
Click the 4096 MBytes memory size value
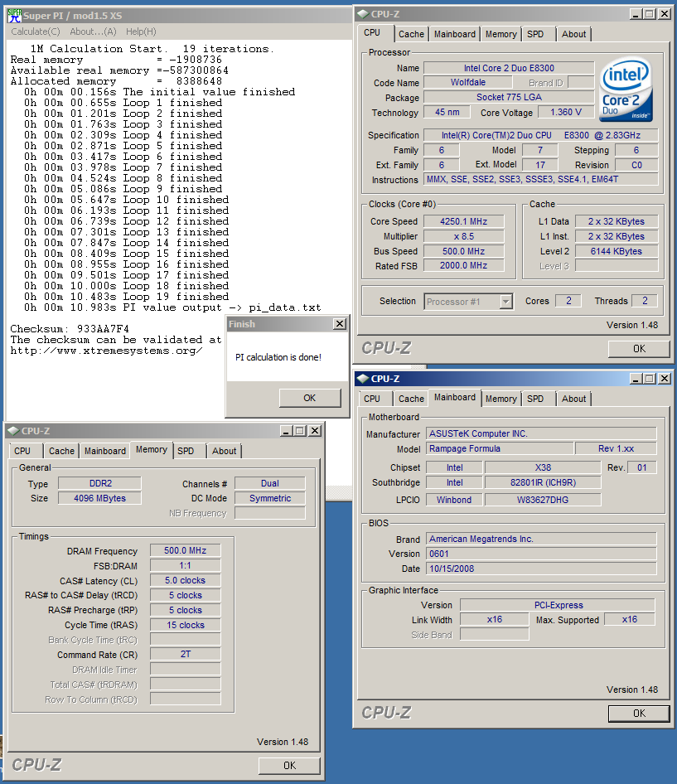[x=100, y=498]
